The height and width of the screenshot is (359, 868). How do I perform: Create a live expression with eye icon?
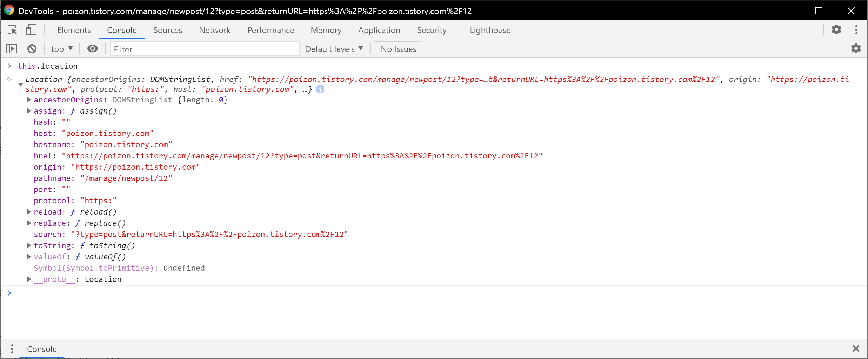93,49
